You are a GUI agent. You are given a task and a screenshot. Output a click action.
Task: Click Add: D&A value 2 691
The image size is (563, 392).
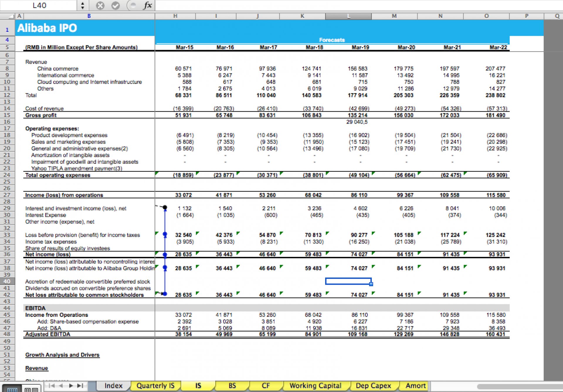[x=184, y=328]
